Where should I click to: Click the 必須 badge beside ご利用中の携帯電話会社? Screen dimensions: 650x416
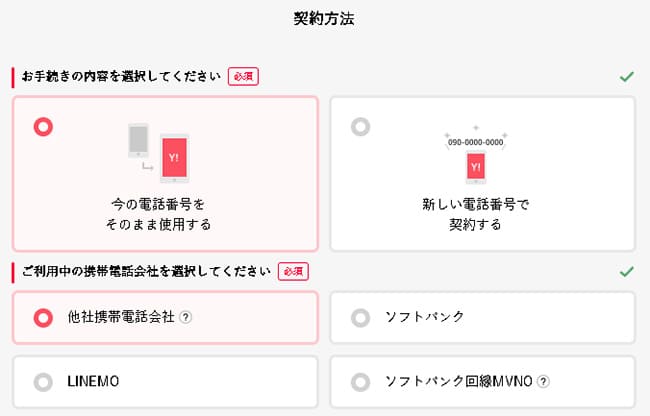[x=293, y=271]
